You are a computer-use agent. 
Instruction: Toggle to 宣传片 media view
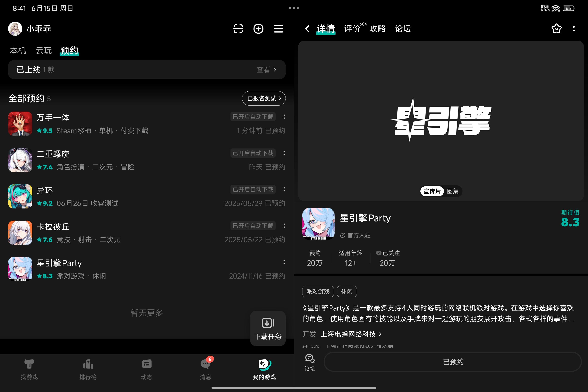point(432,191)
